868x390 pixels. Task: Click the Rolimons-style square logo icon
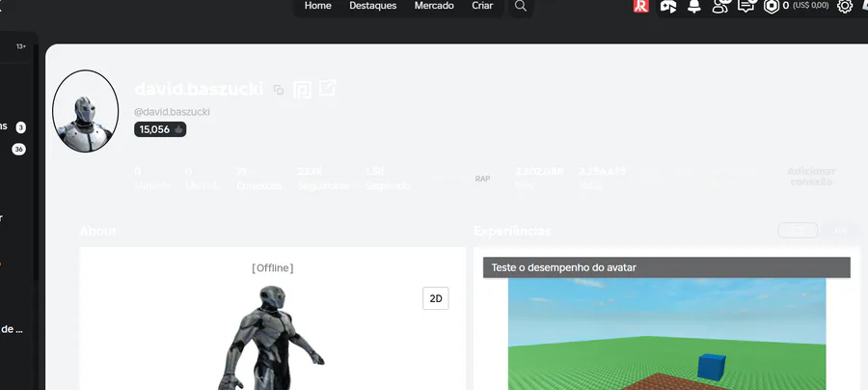(302, 90)
